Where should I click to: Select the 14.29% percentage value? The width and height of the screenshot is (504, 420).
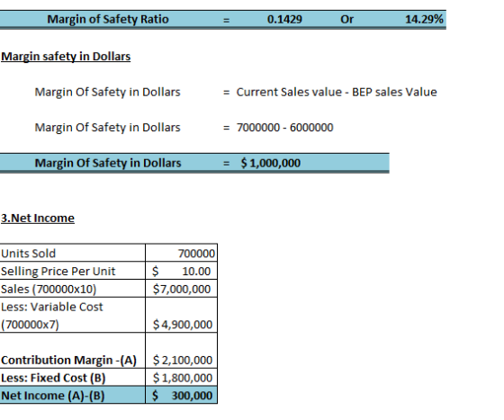(x=424, y=20)
